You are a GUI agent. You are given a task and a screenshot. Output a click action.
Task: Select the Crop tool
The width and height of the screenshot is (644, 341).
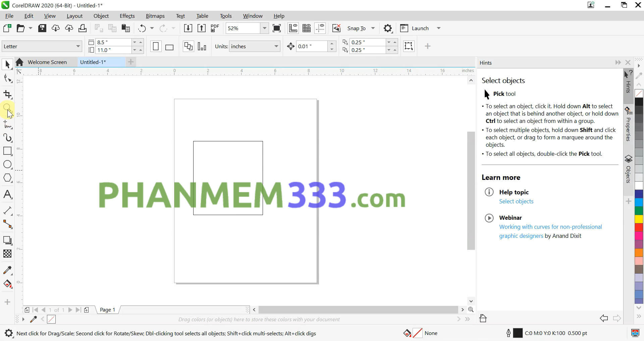click(7, 94)
